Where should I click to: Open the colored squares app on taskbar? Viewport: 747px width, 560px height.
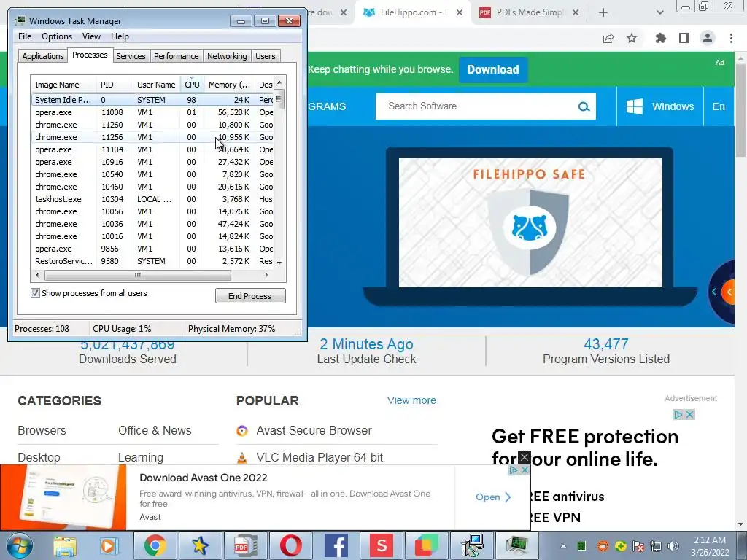[426, 545]
